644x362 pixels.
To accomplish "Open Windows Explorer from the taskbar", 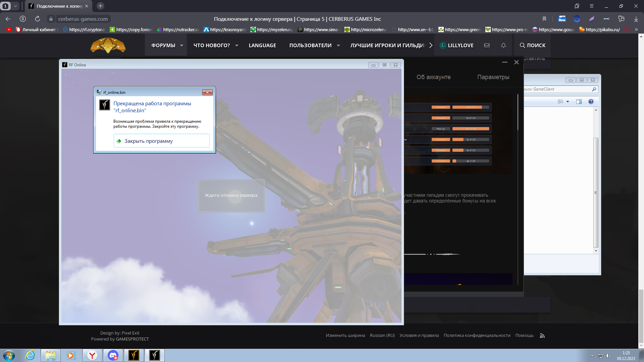I will 51,355.
